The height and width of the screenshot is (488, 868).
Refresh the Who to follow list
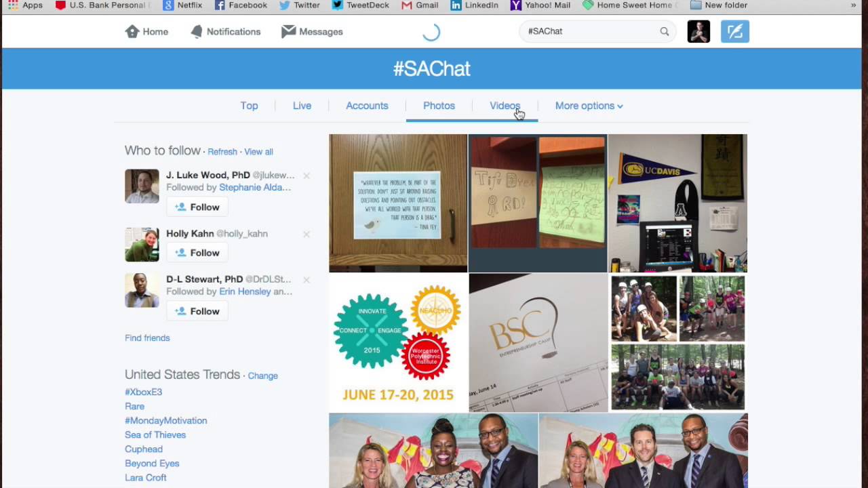pyautogui.click(x=222, y=152)
